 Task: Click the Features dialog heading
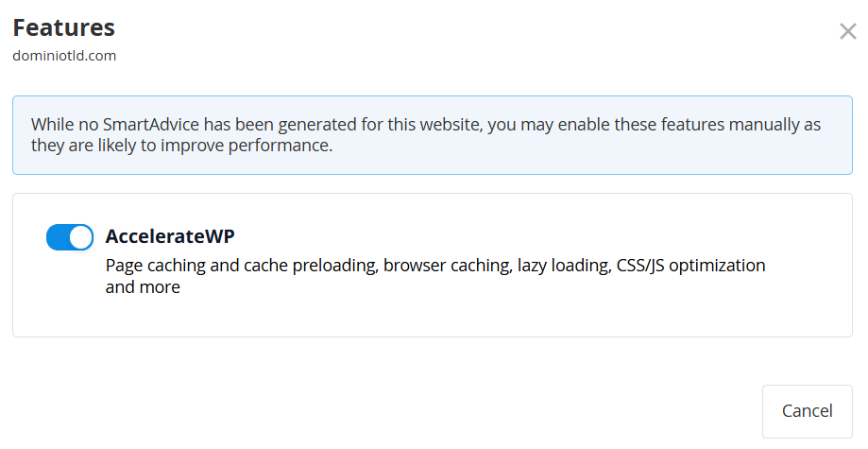pyautogui.click(x=63, y=27)
